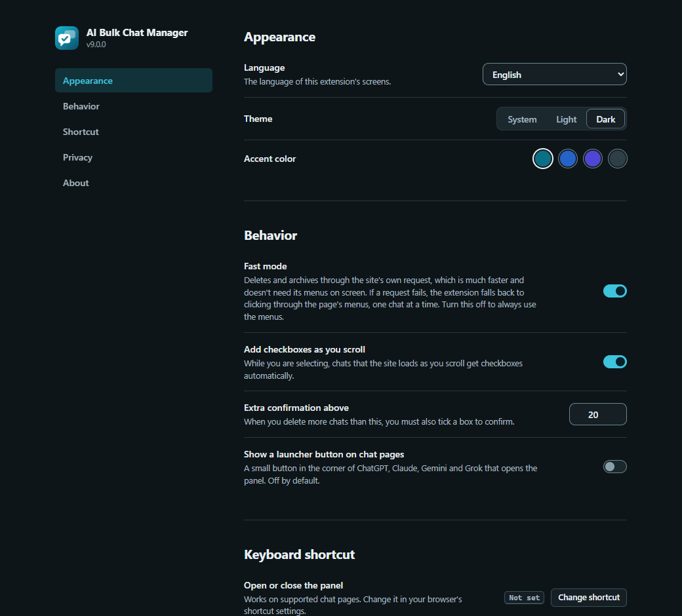Switch theme to Light
Viewport: 682px width, 616px height.
coord(567,119)
